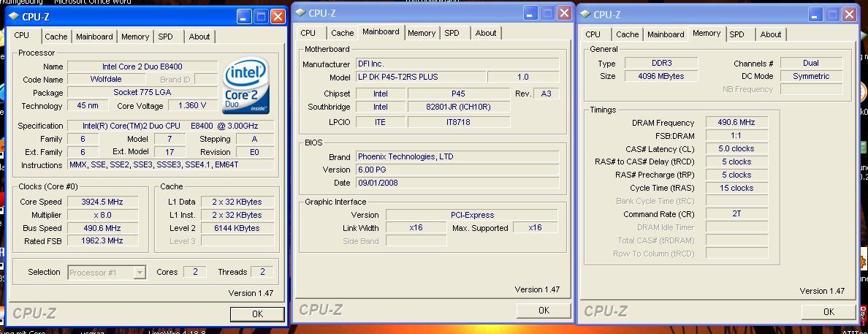Open About tab in left CPU-Z window
The height and width of the screenshot is (334, 868).
coord(199,37)
